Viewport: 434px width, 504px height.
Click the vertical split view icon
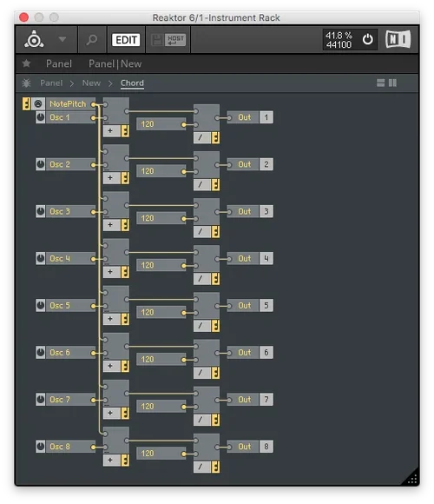point(392,83)
